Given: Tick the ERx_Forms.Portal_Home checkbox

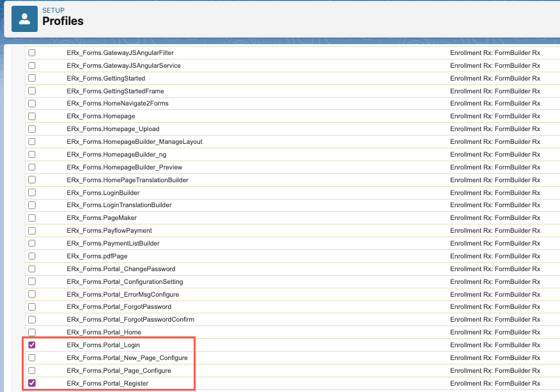Looking at the screenshot, I should pos(32,333).
